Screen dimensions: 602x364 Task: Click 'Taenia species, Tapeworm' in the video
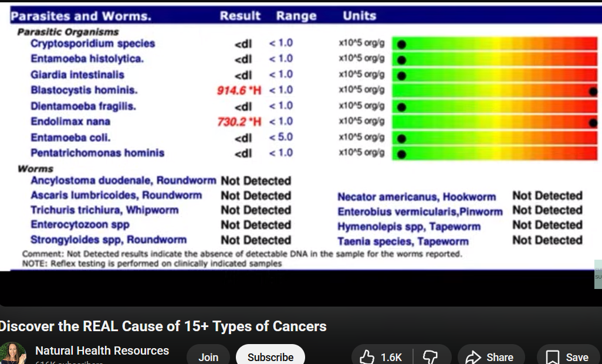coord(403,241)
